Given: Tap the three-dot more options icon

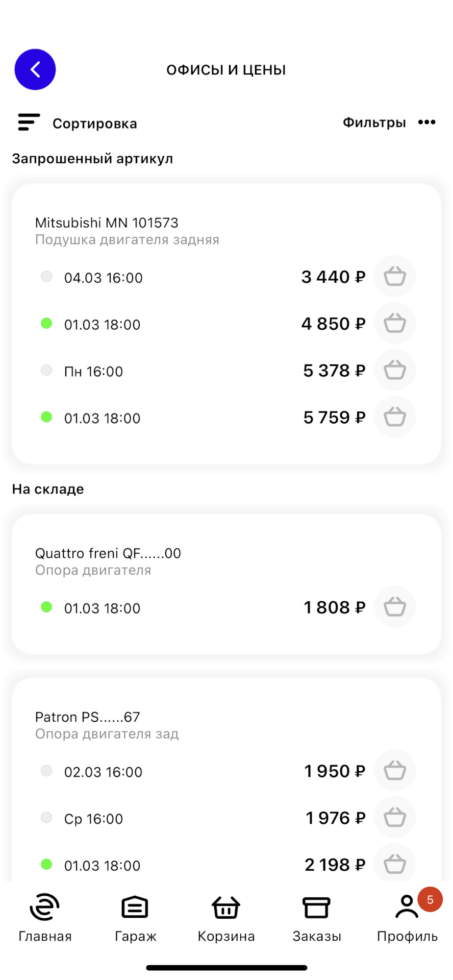Looking at the screenshot, I should [426, 122].
